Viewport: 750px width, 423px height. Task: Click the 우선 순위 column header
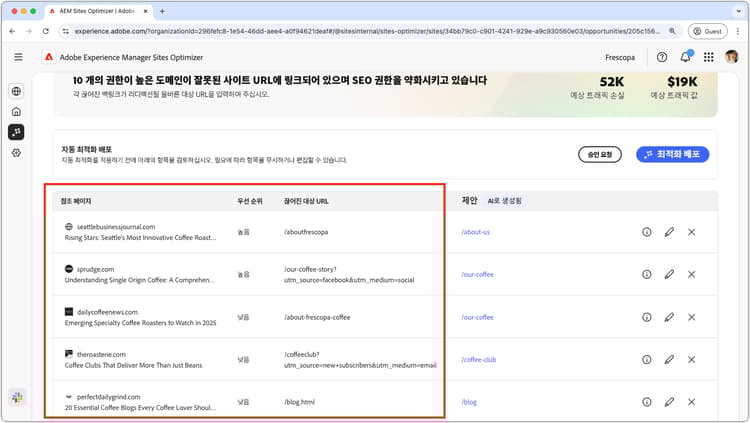(x=250, y=201)
